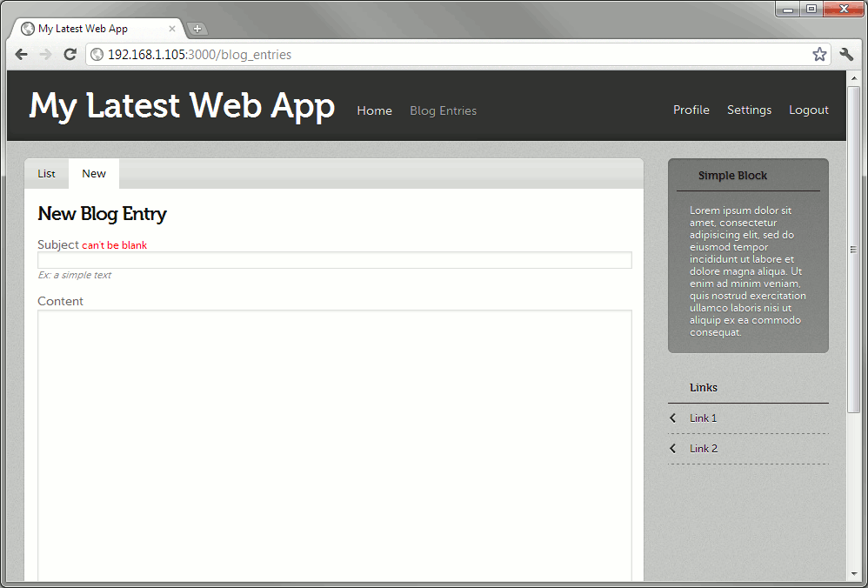The height and width of the screenshot is (588, 868).
Task: Select the My Latest Web App browser tab
Action: coord(97,29)
